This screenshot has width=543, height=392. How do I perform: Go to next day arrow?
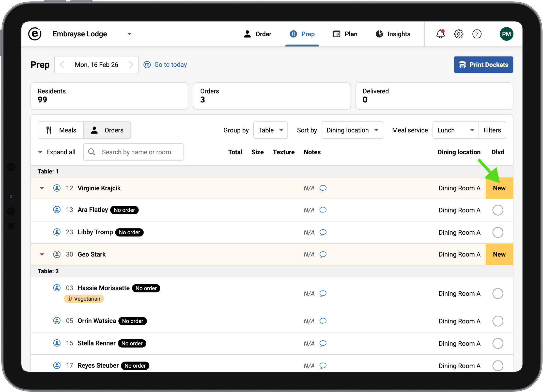pyautogui.click(x=131, y=65)
